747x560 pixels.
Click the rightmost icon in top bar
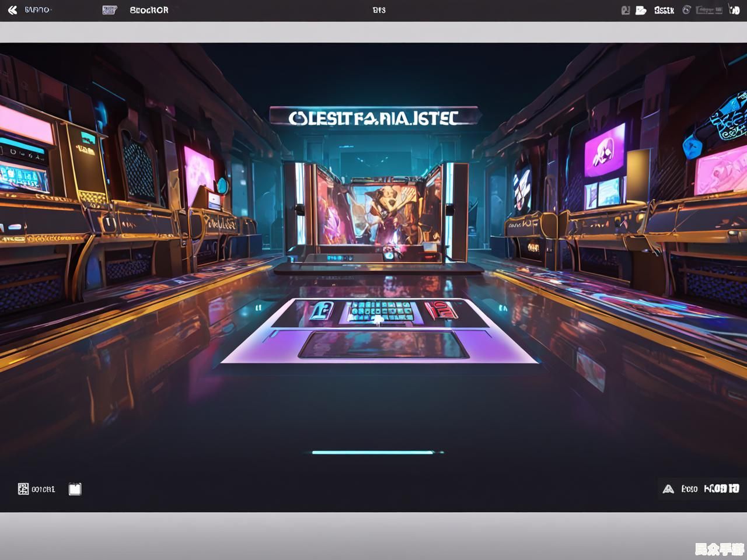pos(734,10)
